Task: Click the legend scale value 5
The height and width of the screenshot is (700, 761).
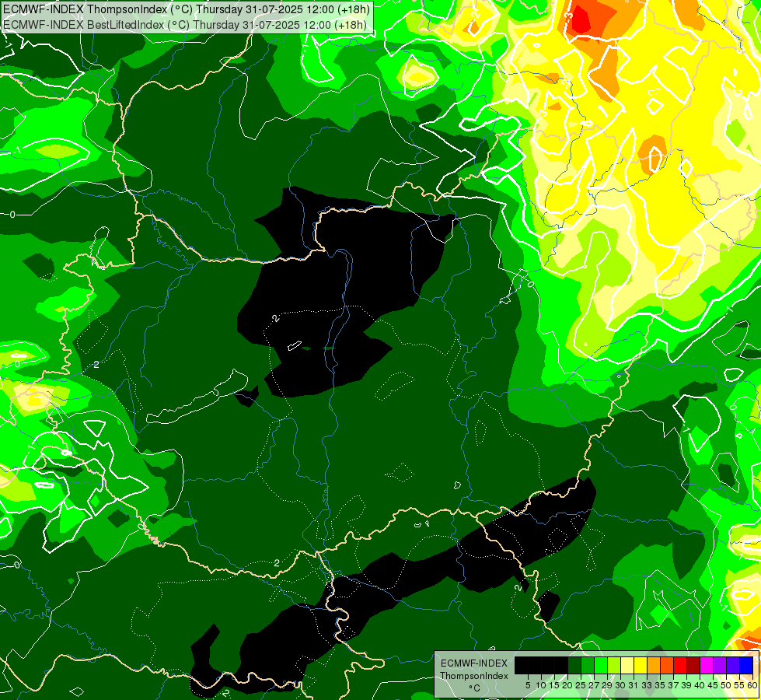Action: (528, 685)
